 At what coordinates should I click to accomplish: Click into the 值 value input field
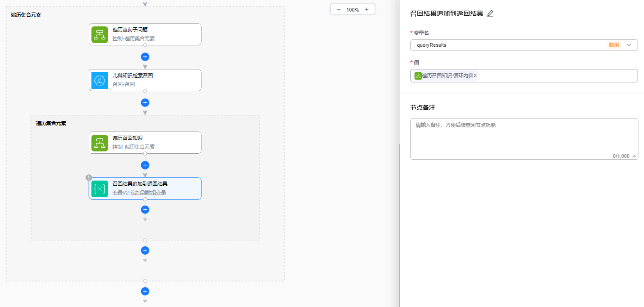pyautogui.click(x=555, y=76)
